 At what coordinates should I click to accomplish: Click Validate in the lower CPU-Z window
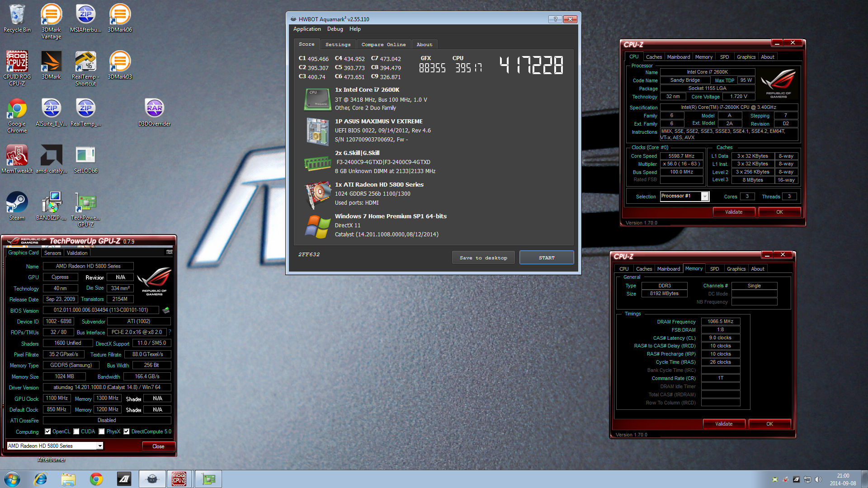click(x=724, y=424)
